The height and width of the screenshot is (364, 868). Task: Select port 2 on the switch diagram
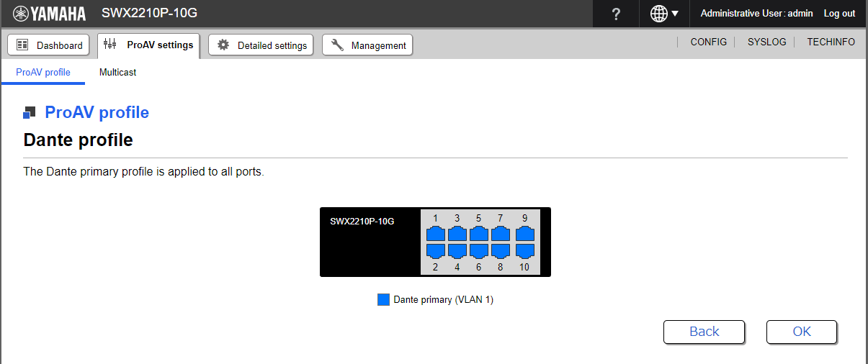point(435,250)
